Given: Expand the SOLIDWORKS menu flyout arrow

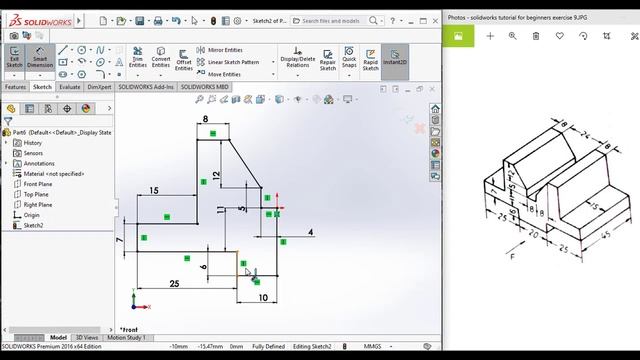Looking at the screenshot, I should [79, 20].
